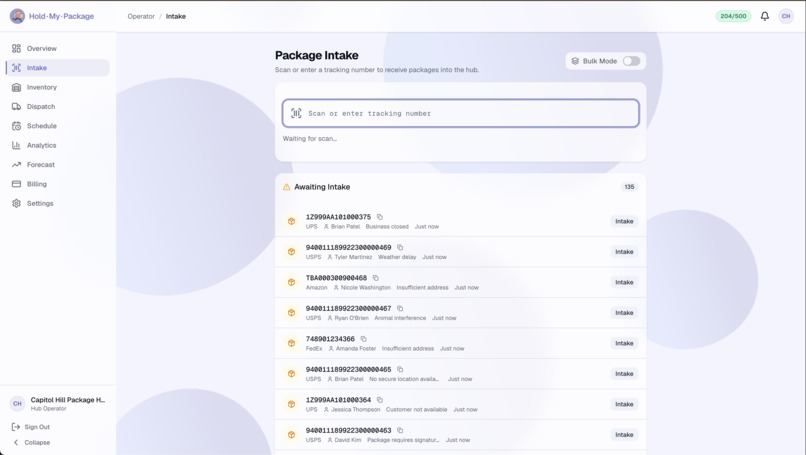The height and width of the screenshot is (455, 806).
Task: Intake Ryan O'Brien's package
Action: [624, 313]
